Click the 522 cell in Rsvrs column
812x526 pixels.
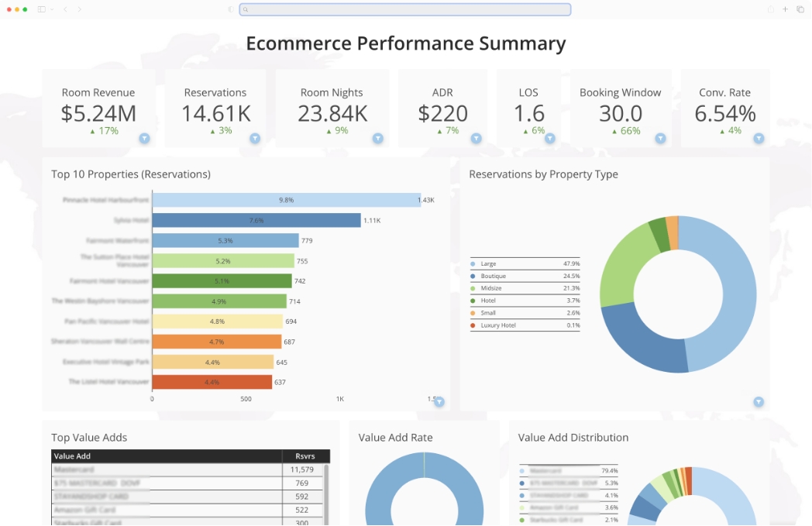pyautogui.click(x=302, y=510)
